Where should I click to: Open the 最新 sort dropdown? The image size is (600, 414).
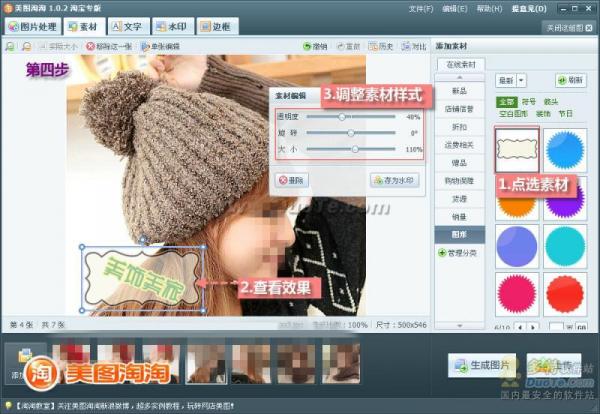(510, 81)
